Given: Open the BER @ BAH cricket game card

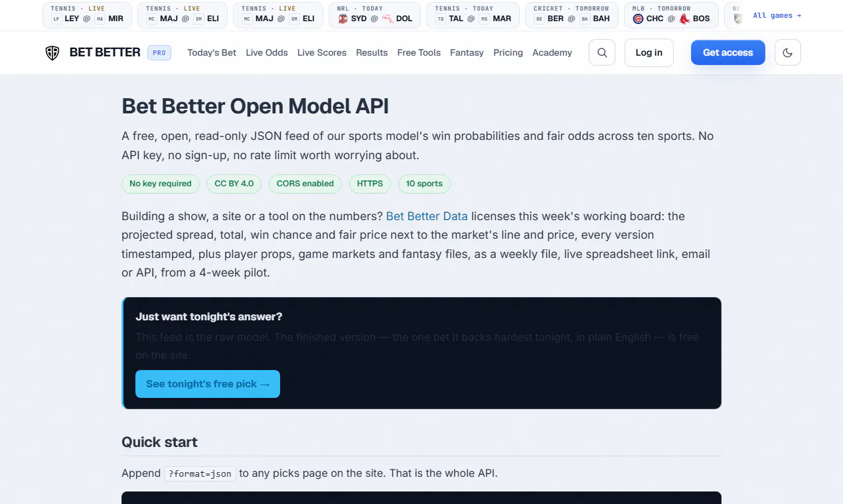Looking at the screenshot, I should [572, 15].
